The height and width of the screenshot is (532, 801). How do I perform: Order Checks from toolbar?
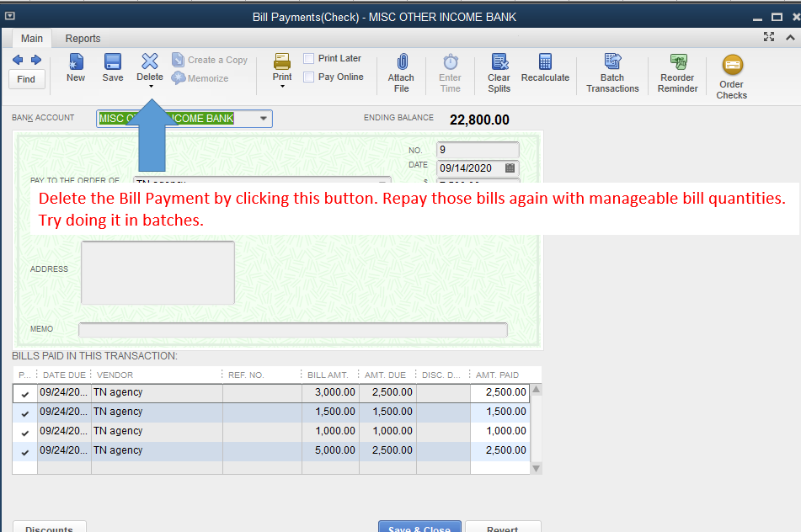[x=732, y=77]
